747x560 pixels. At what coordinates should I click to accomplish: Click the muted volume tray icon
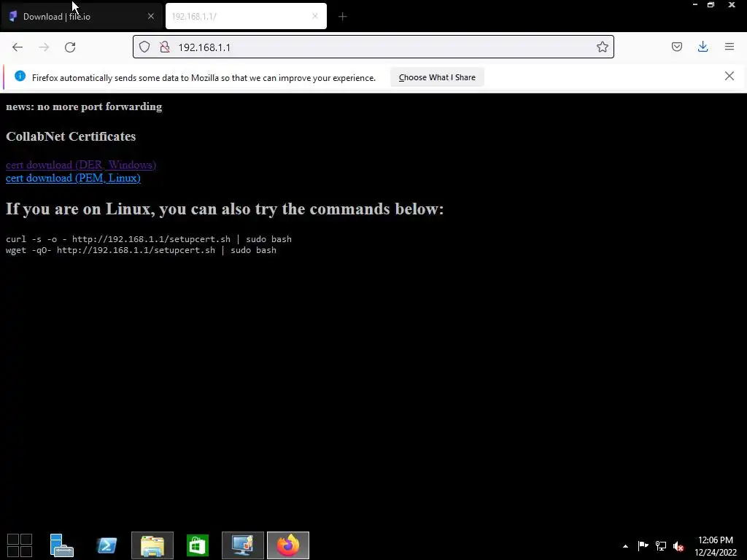pyautogui.click(x=678, y=546)
